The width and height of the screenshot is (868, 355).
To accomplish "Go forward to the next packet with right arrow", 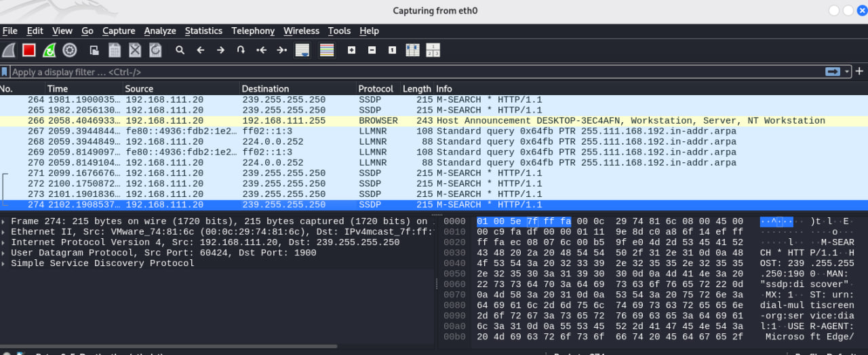I will point(220,50).
